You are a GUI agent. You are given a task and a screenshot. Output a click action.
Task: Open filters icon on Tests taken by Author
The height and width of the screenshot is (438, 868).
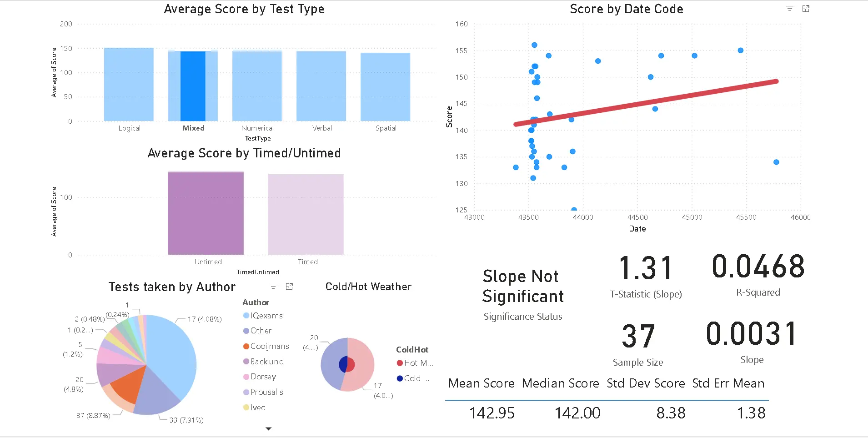tap(273, 287)
